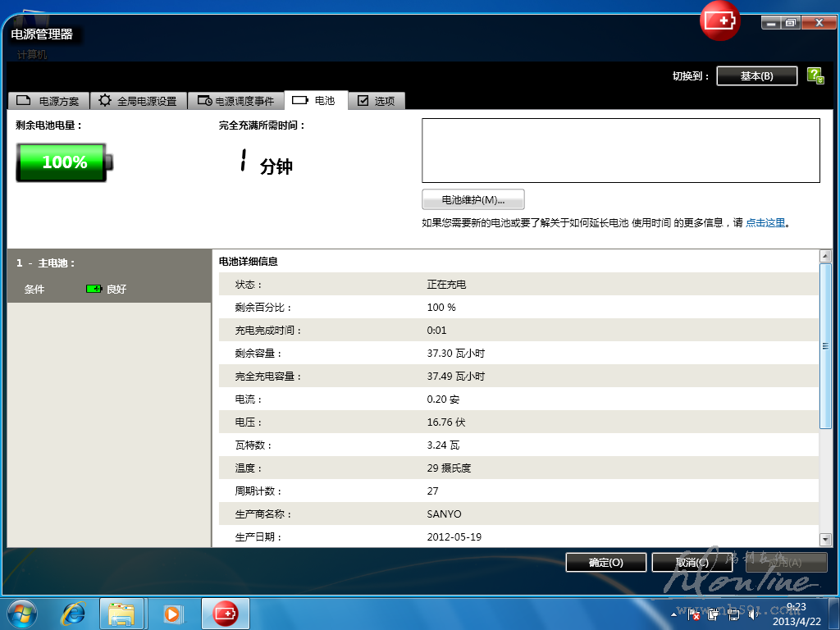The image size is (840, 630).
Task: Click the 37.30 瓦小时 remaining capacity
Action: pos(456,354)
